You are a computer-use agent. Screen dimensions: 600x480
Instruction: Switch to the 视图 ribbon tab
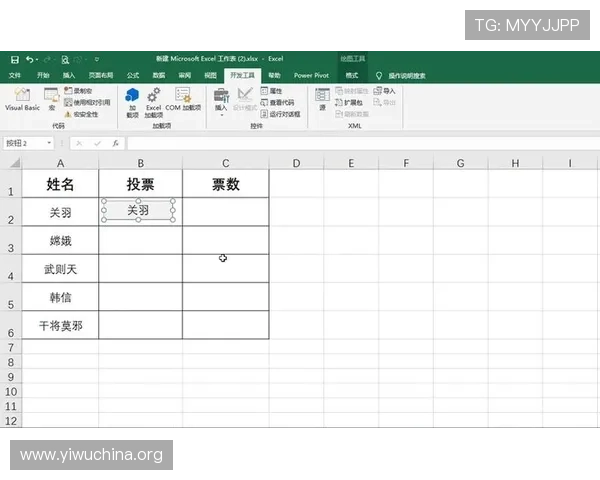[210, 75]
